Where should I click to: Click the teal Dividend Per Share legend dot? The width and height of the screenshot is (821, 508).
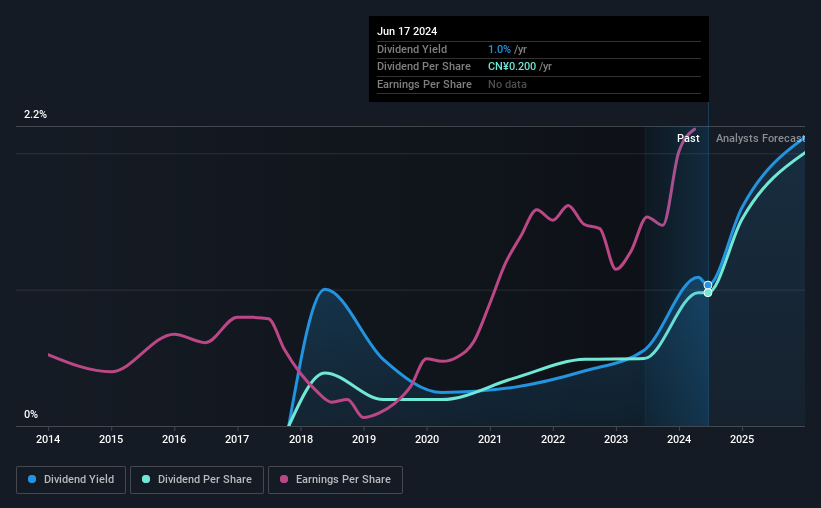(146, 479)
